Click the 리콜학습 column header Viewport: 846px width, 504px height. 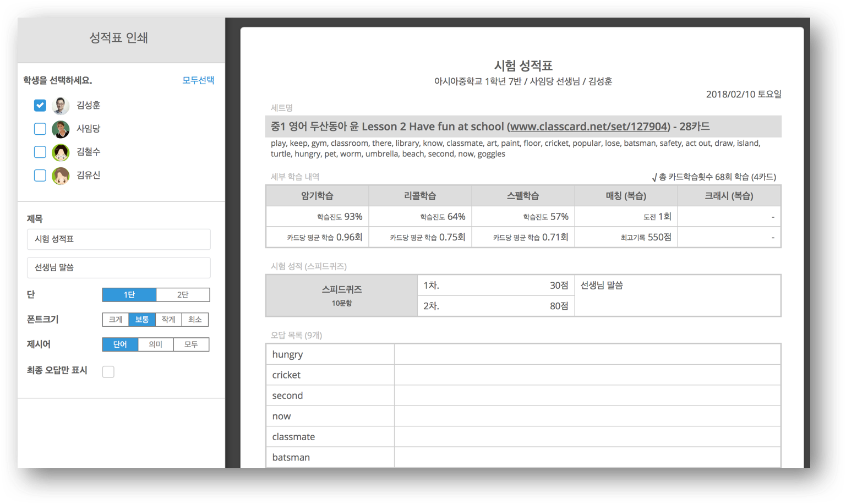click(420, 196)
